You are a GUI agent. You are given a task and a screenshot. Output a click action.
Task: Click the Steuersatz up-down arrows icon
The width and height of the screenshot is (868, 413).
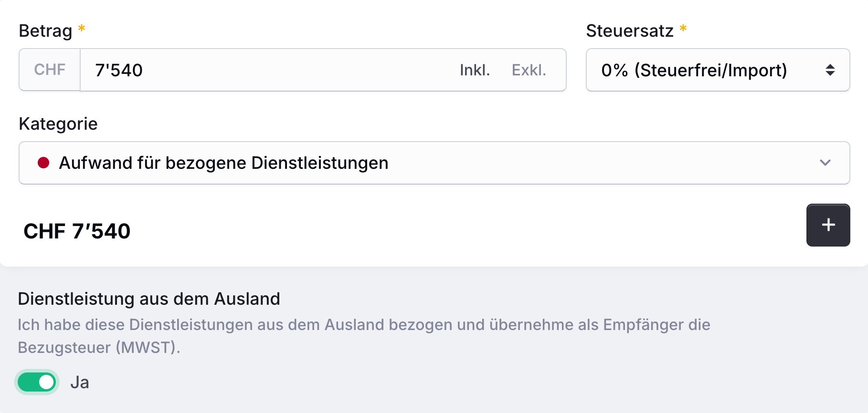[x=830, y=70]
